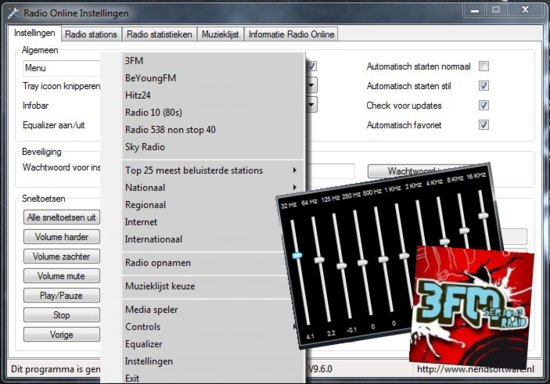The height and width of the screenshot is (384, 550).
Task: Enable the Automatisch starten normaal checkbox
Action: click(x=484, y=66)
